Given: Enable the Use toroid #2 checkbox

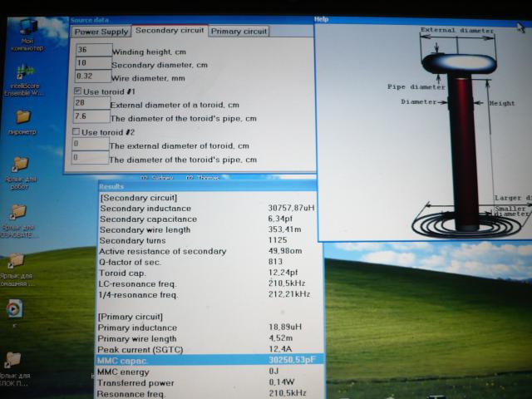Looking at the screenshot, I should coord(77,132).
